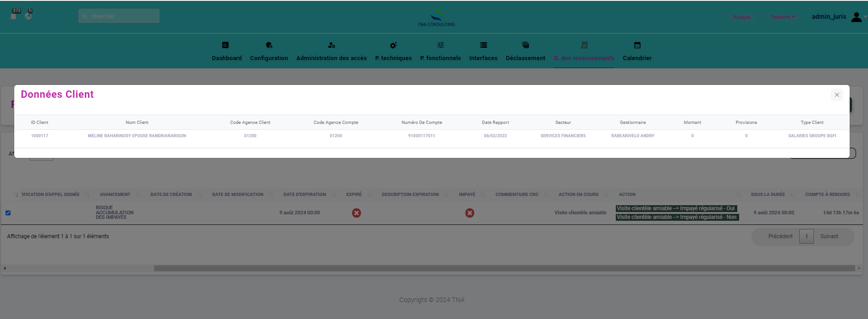Close the Données Client dialog
This screenshot has width=868, height=319.
(x=837, y=95)
